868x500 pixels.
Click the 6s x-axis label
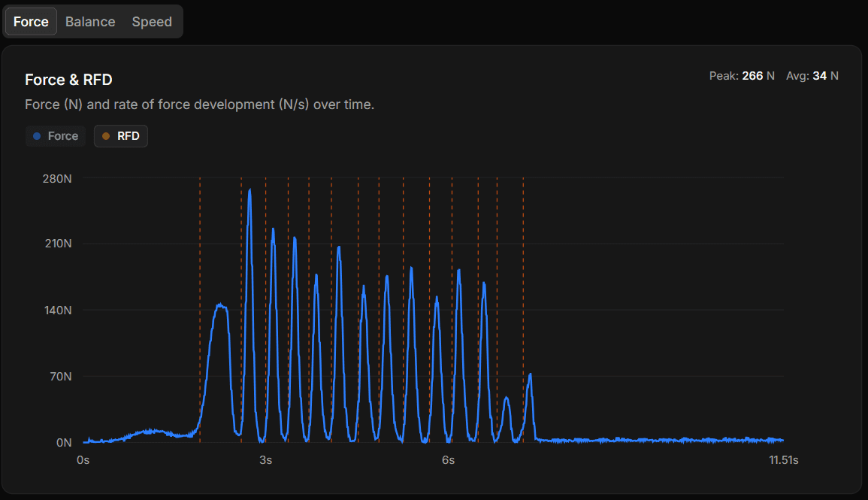(x=449, y=460)
